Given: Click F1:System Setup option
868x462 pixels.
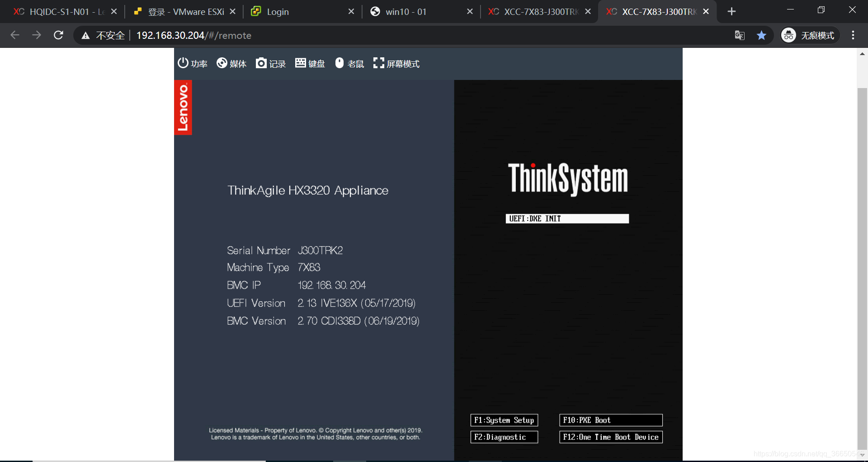Looking at the screenshot, I should point(504,420).
